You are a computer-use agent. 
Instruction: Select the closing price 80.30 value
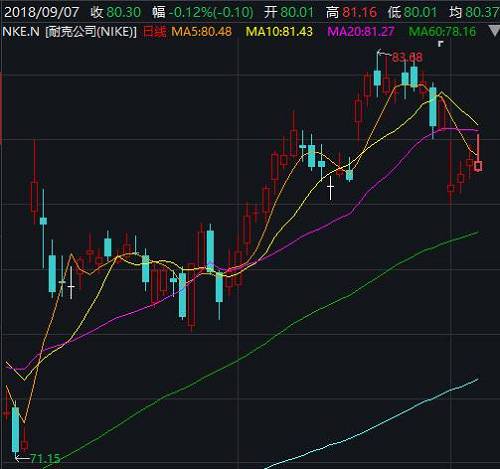coord(124,13)
